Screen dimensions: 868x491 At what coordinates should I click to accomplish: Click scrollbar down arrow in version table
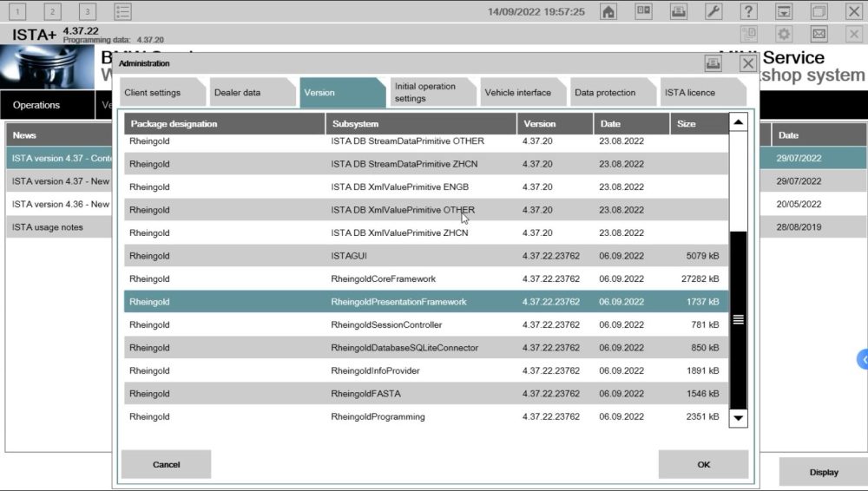click(x=738, y=418)
